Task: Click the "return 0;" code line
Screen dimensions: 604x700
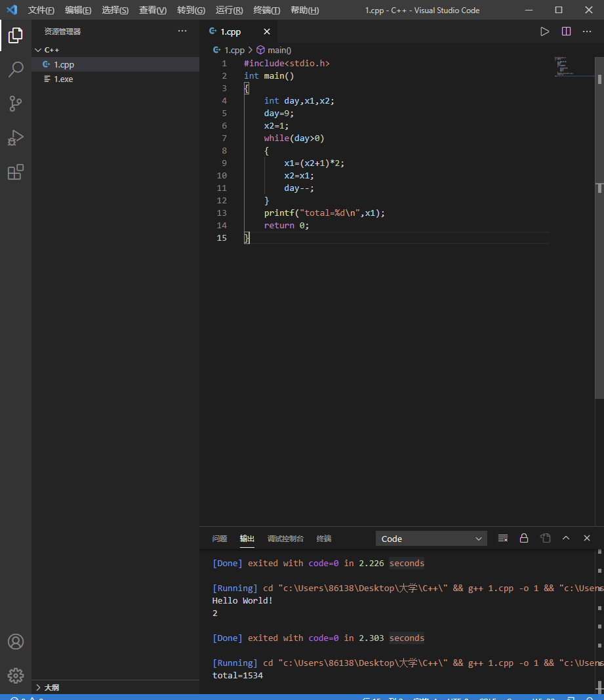Action: point(287,226)
